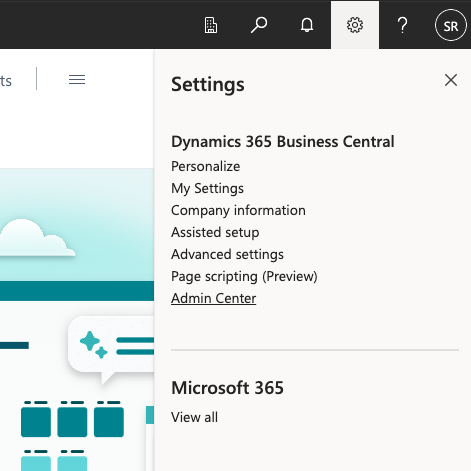Screen dimensions: 471x471
Task: Follow the Admin Center link
Action: (214, 298)
